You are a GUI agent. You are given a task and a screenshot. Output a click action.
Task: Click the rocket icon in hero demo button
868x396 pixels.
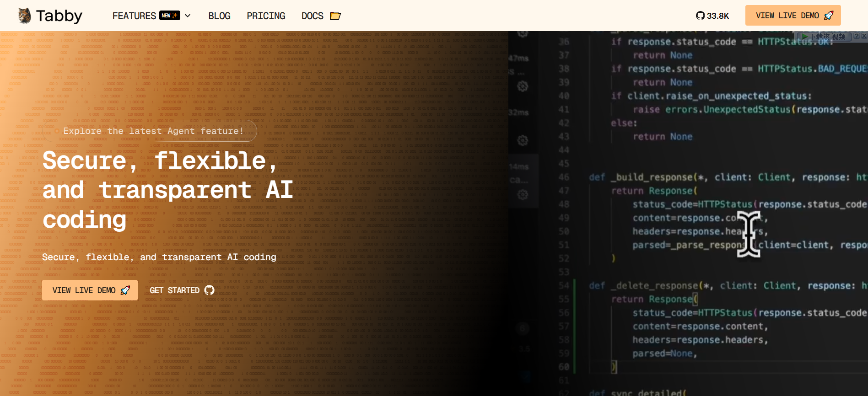125,290
